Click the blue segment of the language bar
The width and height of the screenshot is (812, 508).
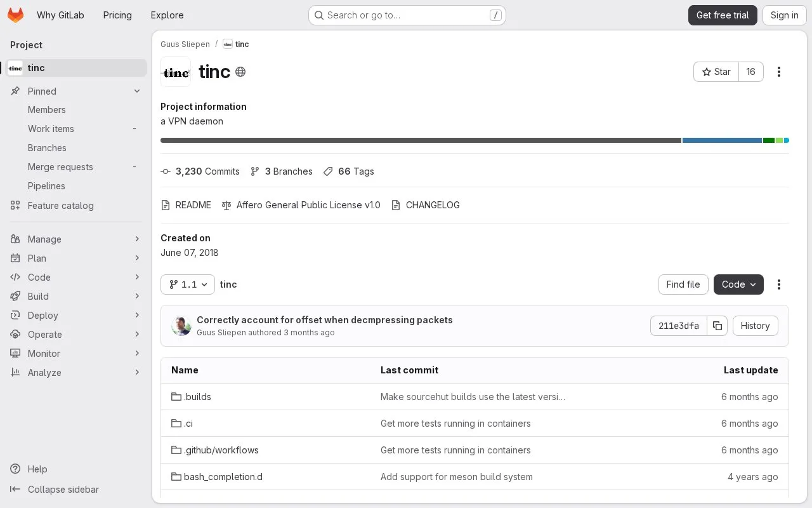722,140
